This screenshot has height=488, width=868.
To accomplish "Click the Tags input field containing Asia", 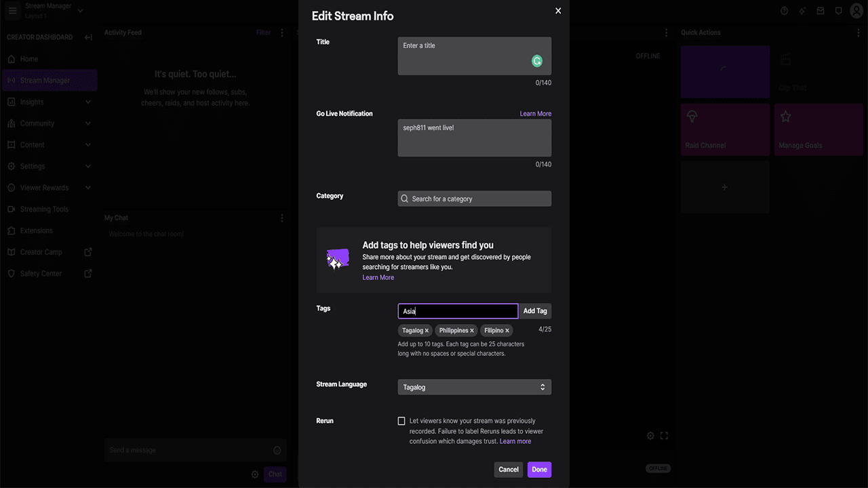I will [x=458, y=311].
